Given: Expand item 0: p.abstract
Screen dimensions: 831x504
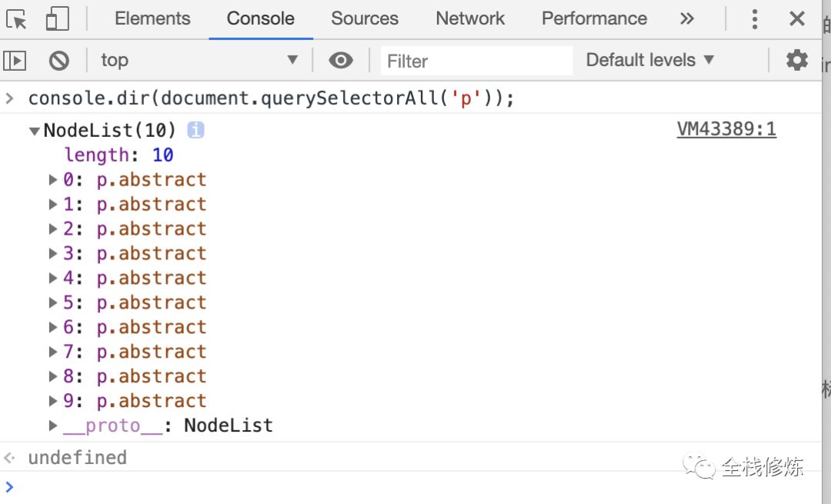Looking at the screenshot, I should coord(53,180).
